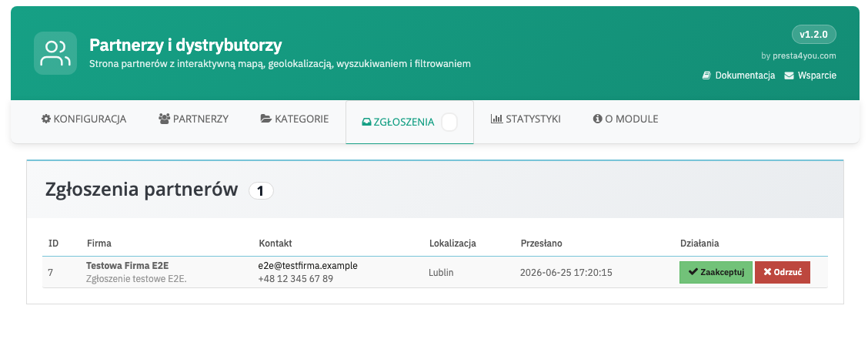
Task: Select the Testowa Firma E2E company name
Action: click(x=127, y=266)
